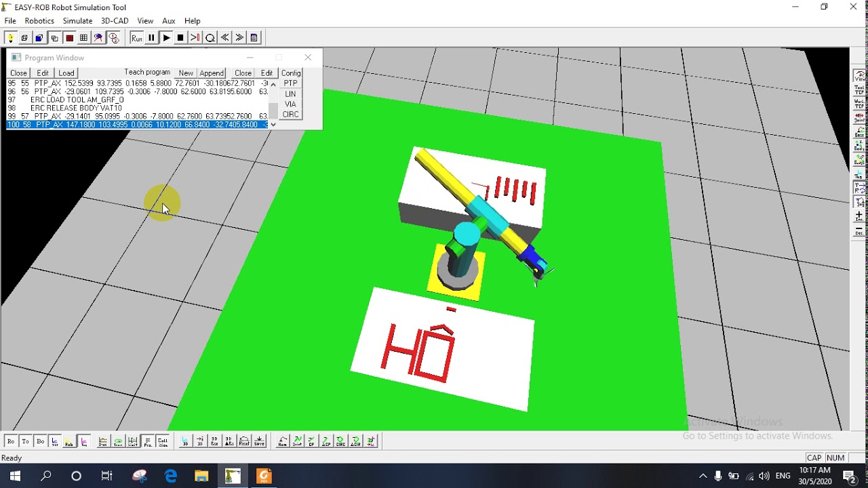Open the File menu
This screenshot has height=488, width=868.
point(10,21)
